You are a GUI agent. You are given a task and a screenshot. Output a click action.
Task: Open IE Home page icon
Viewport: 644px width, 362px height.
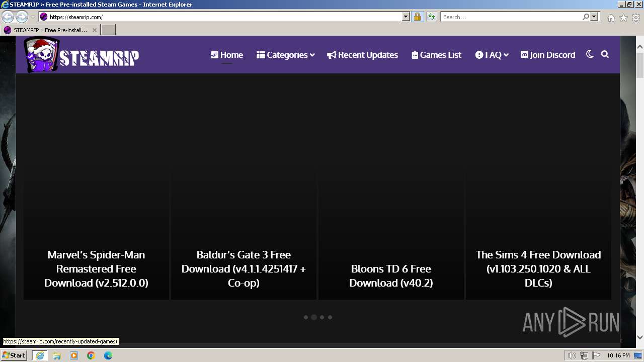click(x=611, y=18)
